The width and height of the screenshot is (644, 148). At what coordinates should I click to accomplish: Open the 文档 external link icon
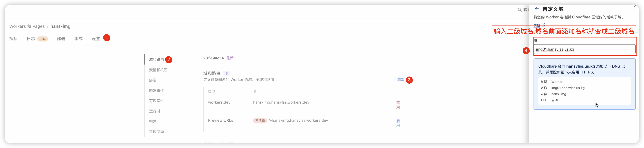click(x=543, y=25)
